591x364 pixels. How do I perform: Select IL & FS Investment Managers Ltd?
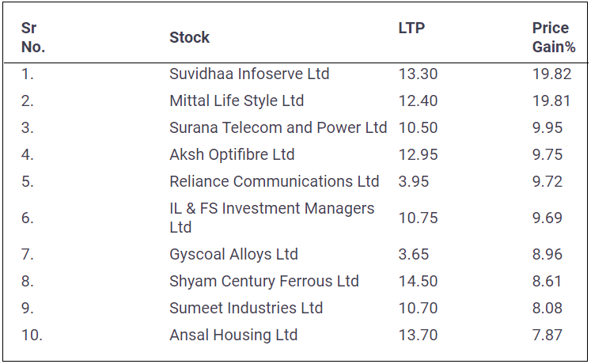point(271,218)
